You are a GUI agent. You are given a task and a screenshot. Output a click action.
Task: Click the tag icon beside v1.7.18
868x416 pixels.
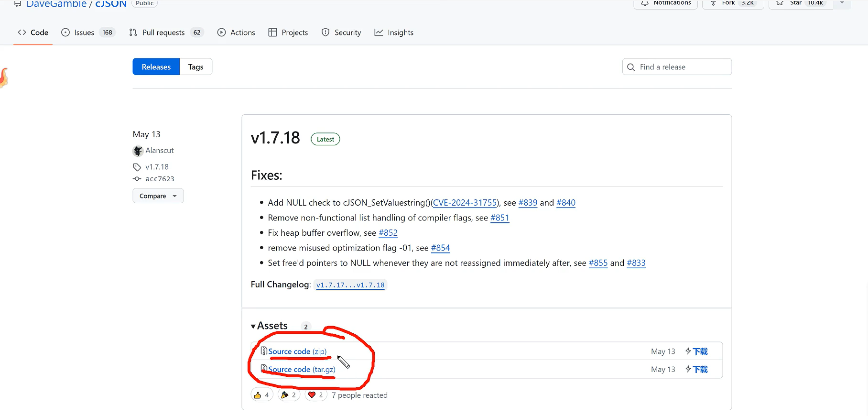pyautogui.click(x=137, y=167)
